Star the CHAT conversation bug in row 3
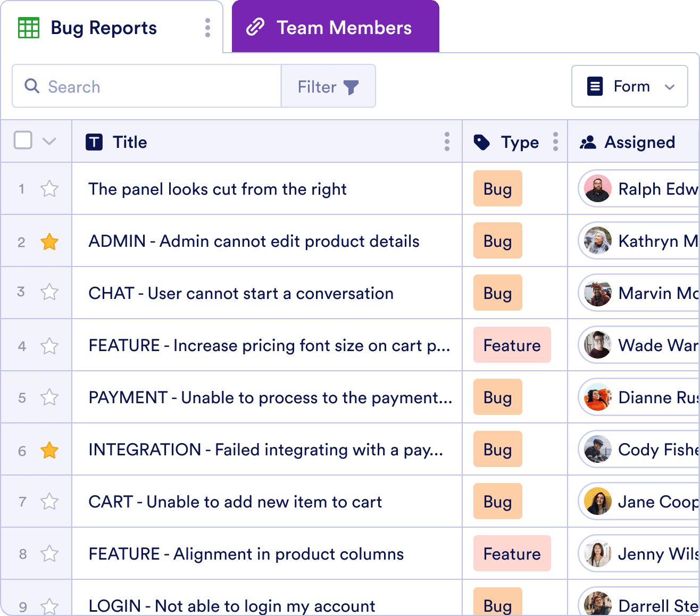 click(x=49, y=292)
